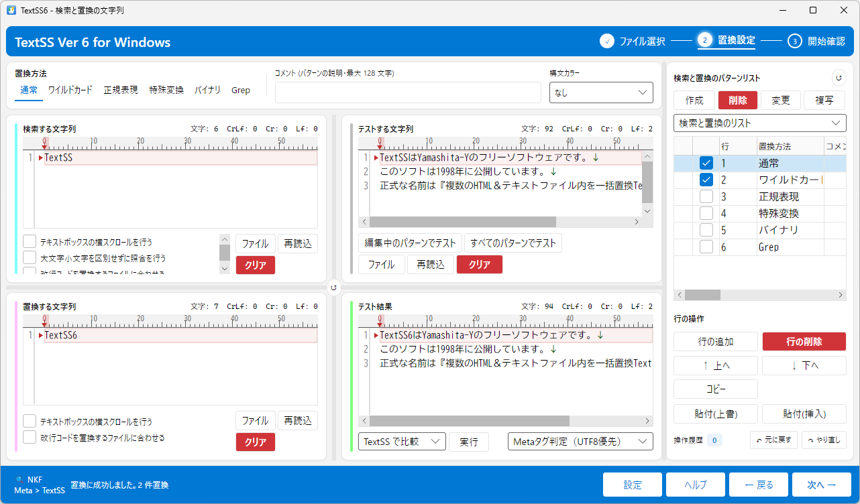Click the circular swap icon between panels

pyautogui.click(x=334, y=288)
